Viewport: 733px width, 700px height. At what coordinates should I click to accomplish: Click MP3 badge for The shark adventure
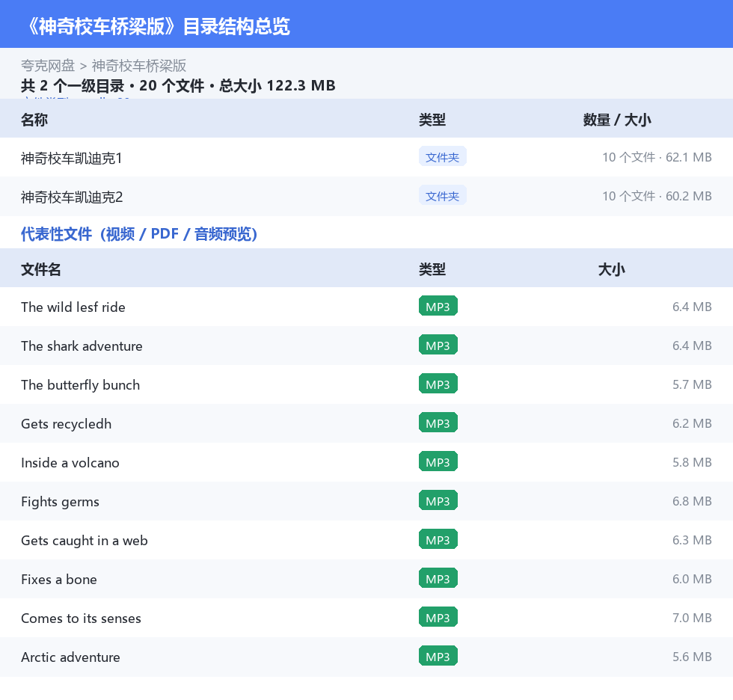click(438, 345)
